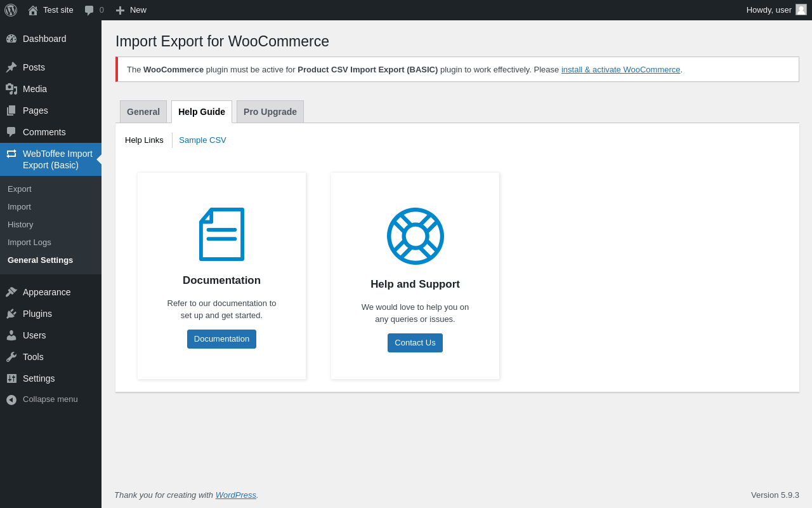Click the Tools wrench icon
Viewport: 812px width, 508px height.
[11, 357]
